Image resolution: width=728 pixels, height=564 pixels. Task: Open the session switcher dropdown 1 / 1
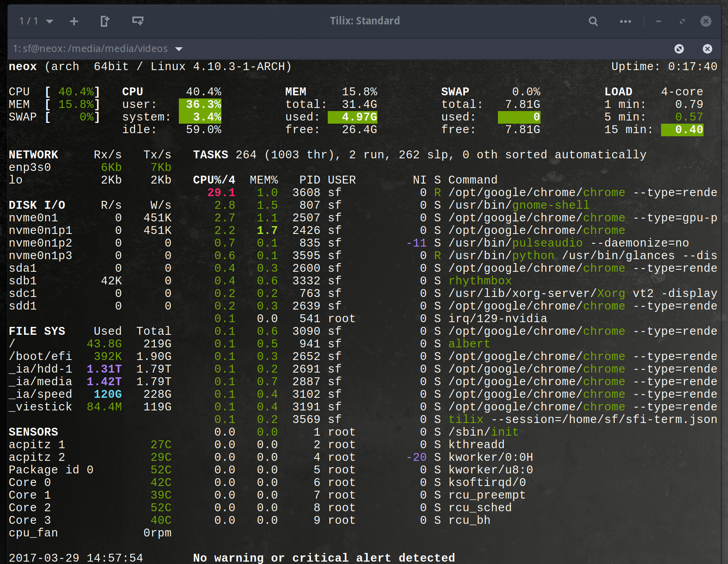[36, 21]
